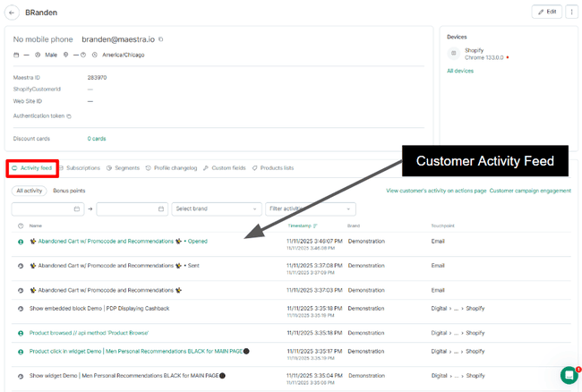The height and width of the screenshot is (392, 582).
Task: Click the America/Chicago timezone text
Action: click(x=124, y=55)
